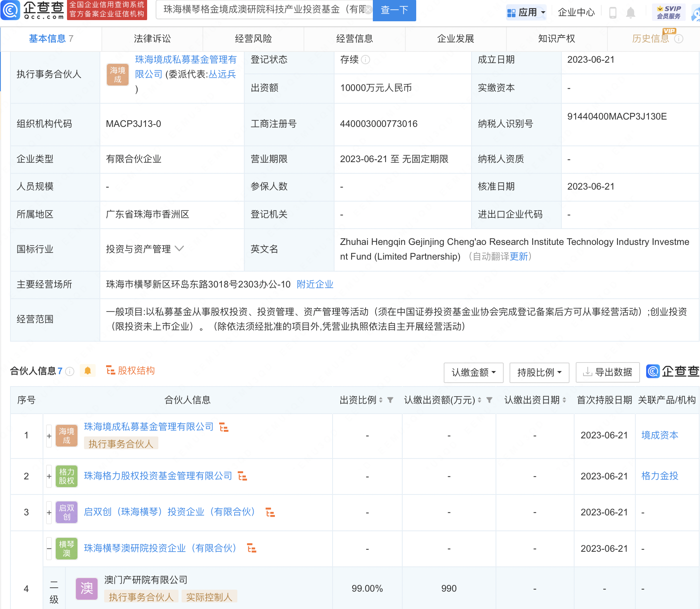Click 海境成 logo in partner row 1

click(x=67, y=436)
